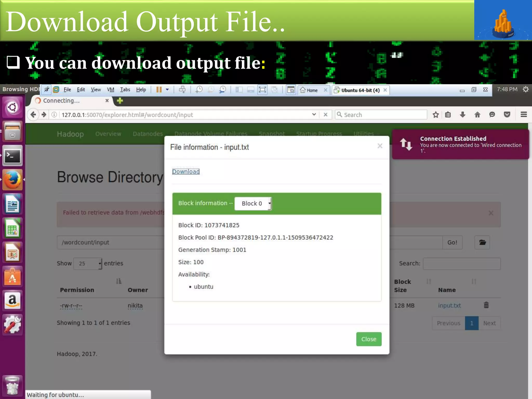Click the table Search input field
Viewport: 532px width, 399px height.
coord(462,263)
